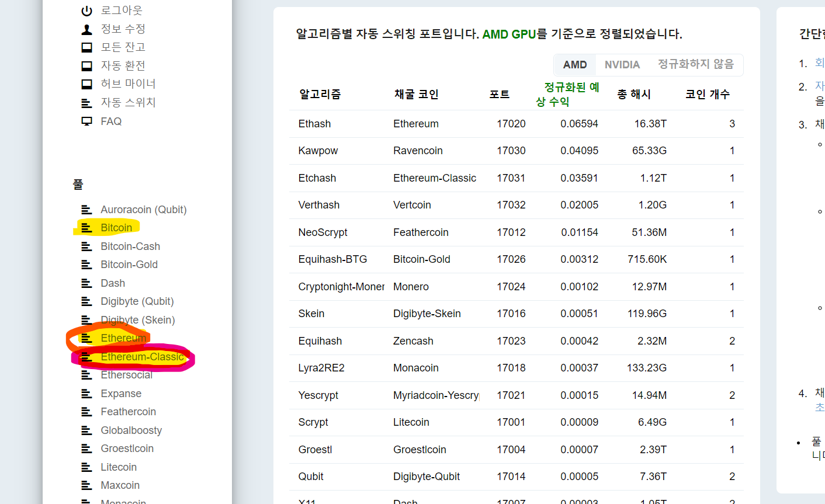Viewport: 825px width, 504px height.
Task: Open the Groestlcoin pool link
Action: 127,449
